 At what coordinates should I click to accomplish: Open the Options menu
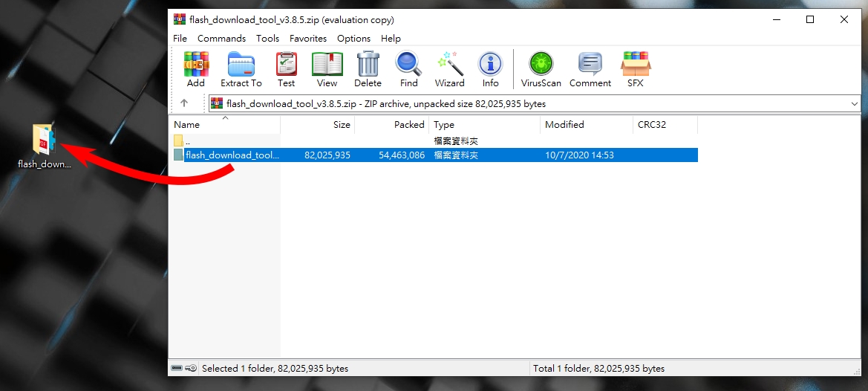coord(353,39)
